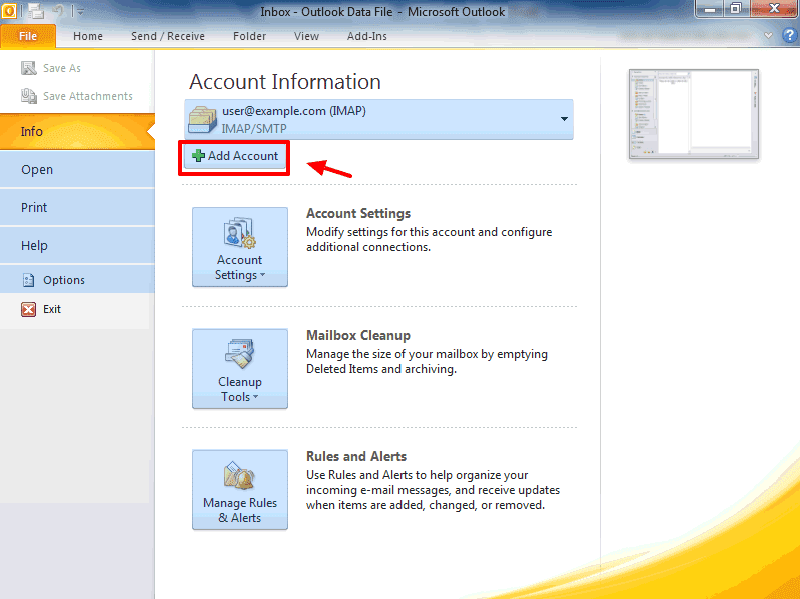Click the Outlook window preview thumbnail
The height and width of the screenshot is (599, 800).
pyautogui.click(x=693, y=114)
